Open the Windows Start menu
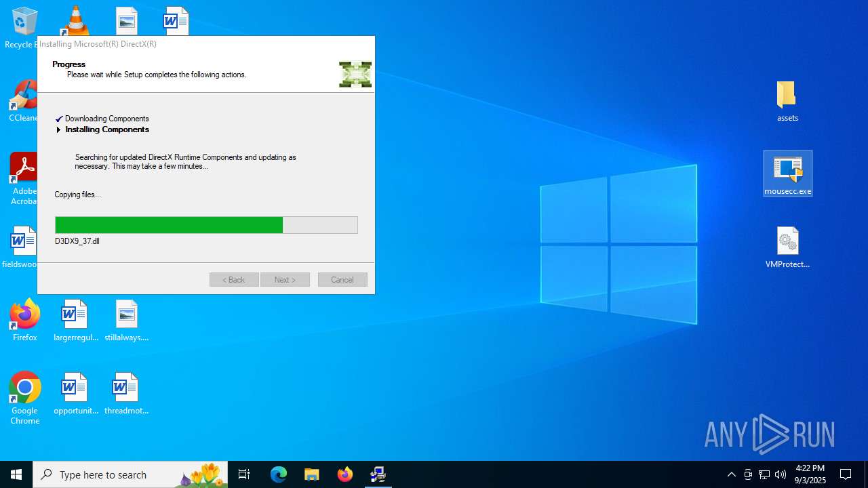 [16, 474]
